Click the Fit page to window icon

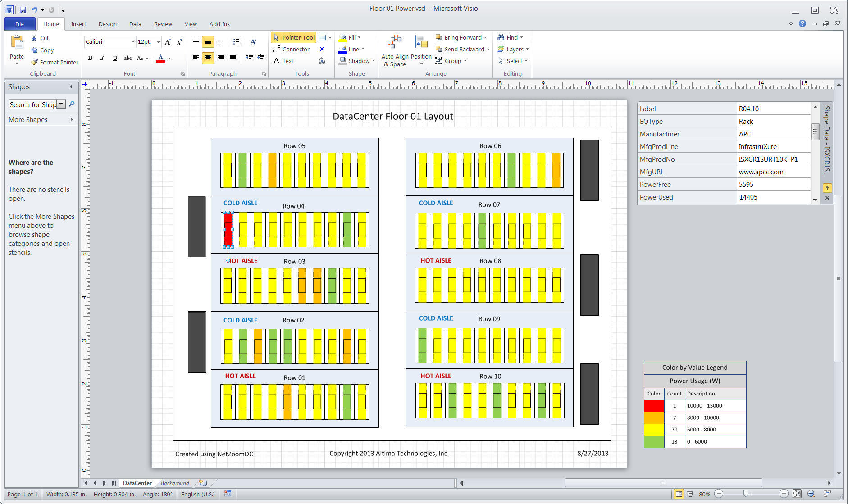click(797, 494)
